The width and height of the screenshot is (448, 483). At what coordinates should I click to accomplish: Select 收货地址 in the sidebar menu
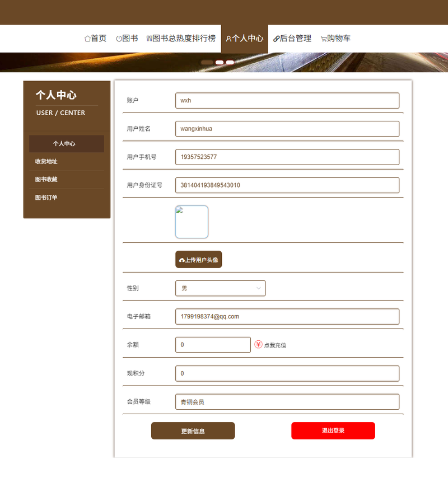[x=67, y=161]
